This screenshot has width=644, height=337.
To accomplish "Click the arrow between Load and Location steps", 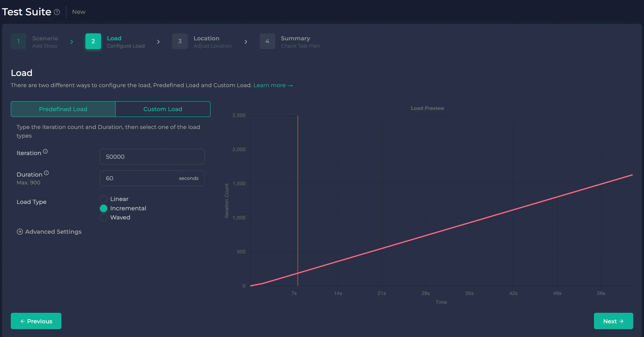I will tap(158, 42).
